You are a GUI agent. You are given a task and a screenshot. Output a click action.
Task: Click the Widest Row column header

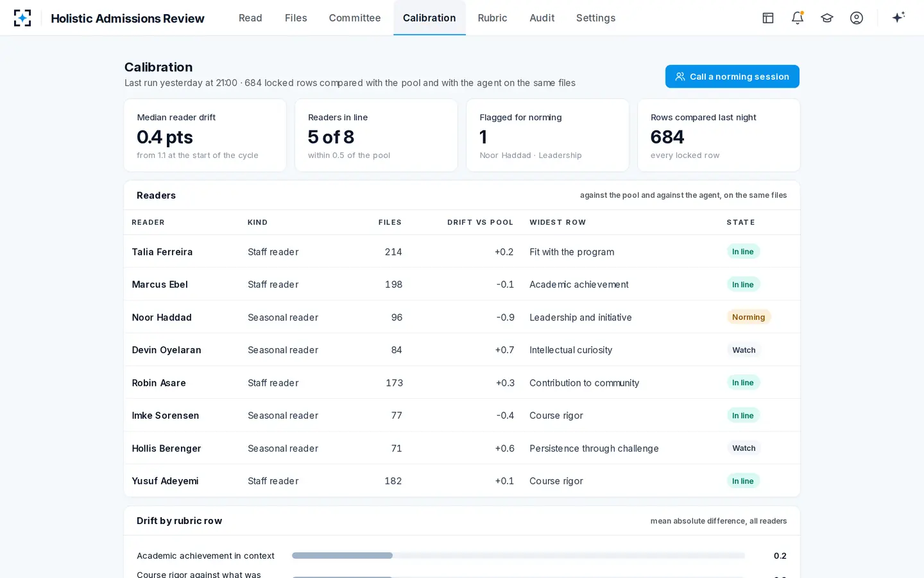coord(558,222)
